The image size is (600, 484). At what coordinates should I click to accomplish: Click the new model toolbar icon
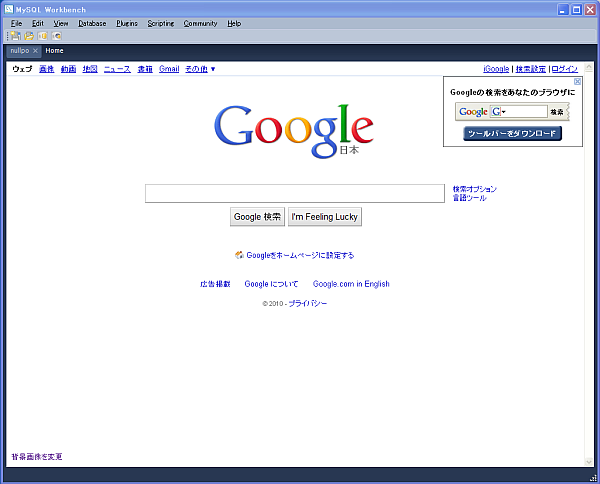16,36
